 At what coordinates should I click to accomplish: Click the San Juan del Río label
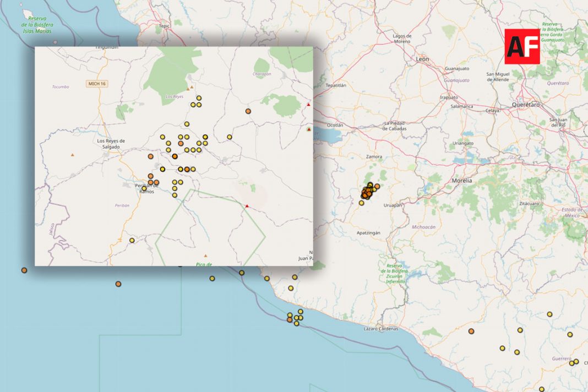558,122
